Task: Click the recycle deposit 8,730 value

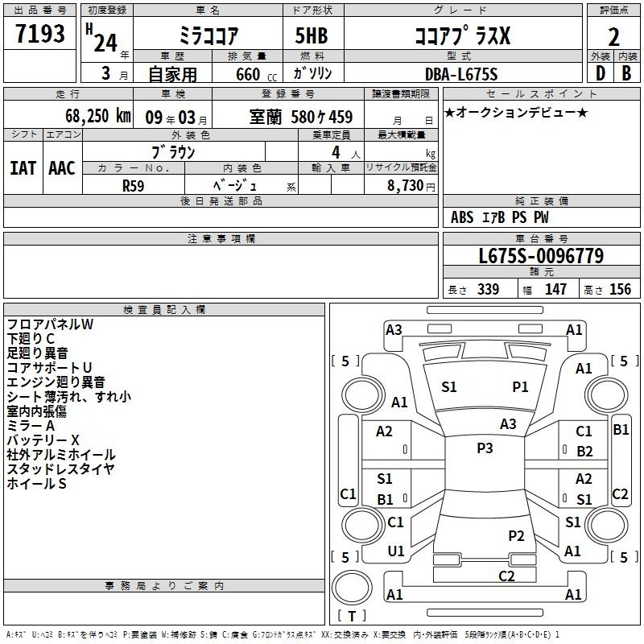Action: [x=407, y=185]
